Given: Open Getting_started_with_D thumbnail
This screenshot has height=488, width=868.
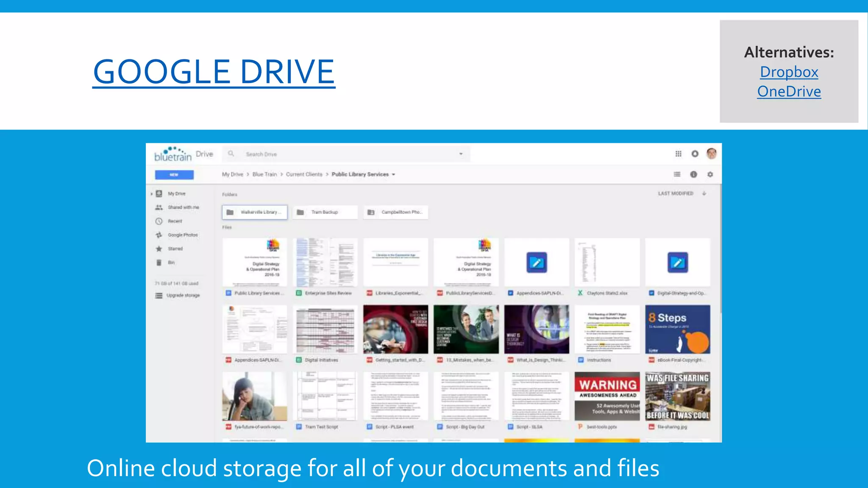Looking at the screenshot, I should pyautogui.click(x=395, y=330).
